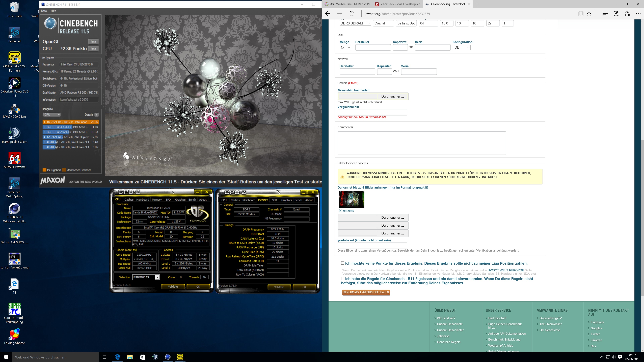644x362 pixels.
Task: Open Graphics tab in right CPU-Z window
Action: tap(286, 200)
